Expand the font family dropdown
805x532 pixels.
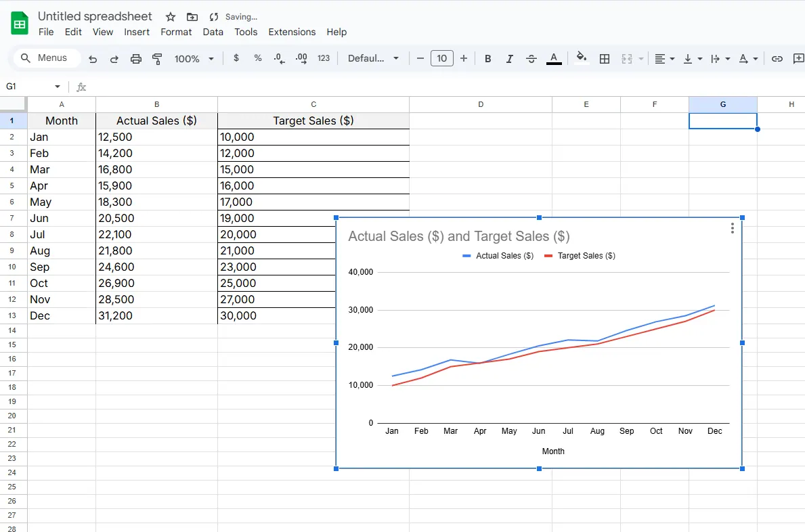[373, 59]
